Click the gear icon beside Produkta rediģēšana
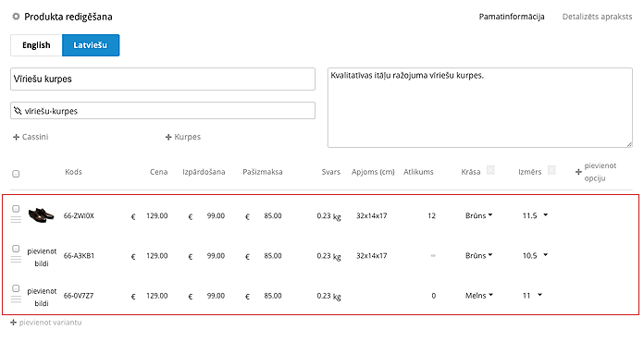This screenshot has height=342, width=644. 16,17
